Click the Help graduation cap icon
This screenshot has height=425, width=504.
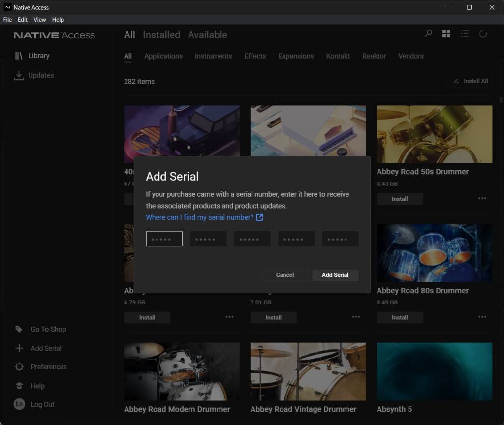[19, 386]
